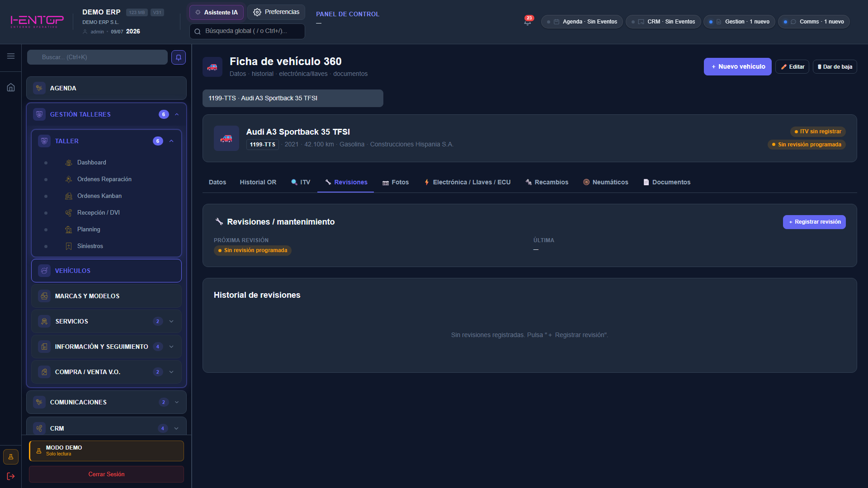Click the HentGP logo
This screenshot has height=488, width=868.
(37, 21)
